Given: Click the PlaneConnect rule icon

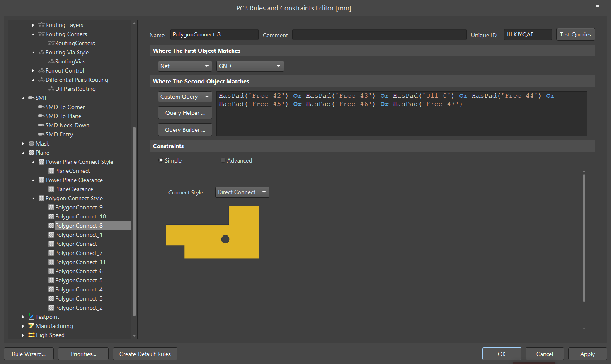Looking at the screenshot, I should [51, 171].
